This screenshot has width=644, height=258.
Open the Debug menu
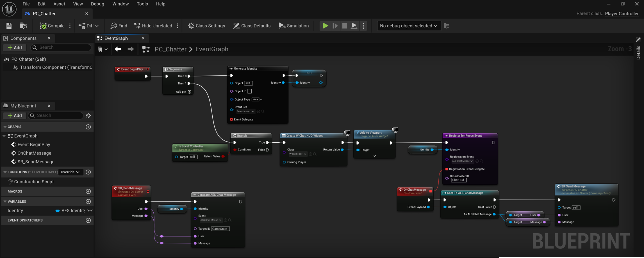click(97, 4)
